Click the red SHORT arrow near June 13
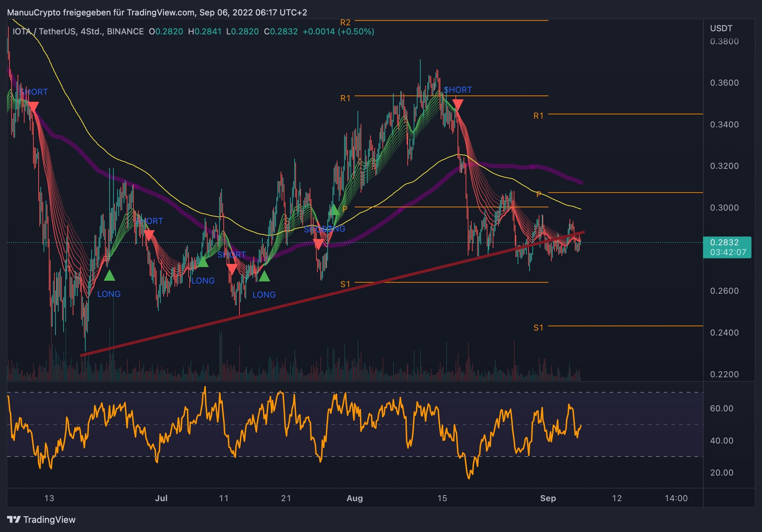 tap(33, 107)
